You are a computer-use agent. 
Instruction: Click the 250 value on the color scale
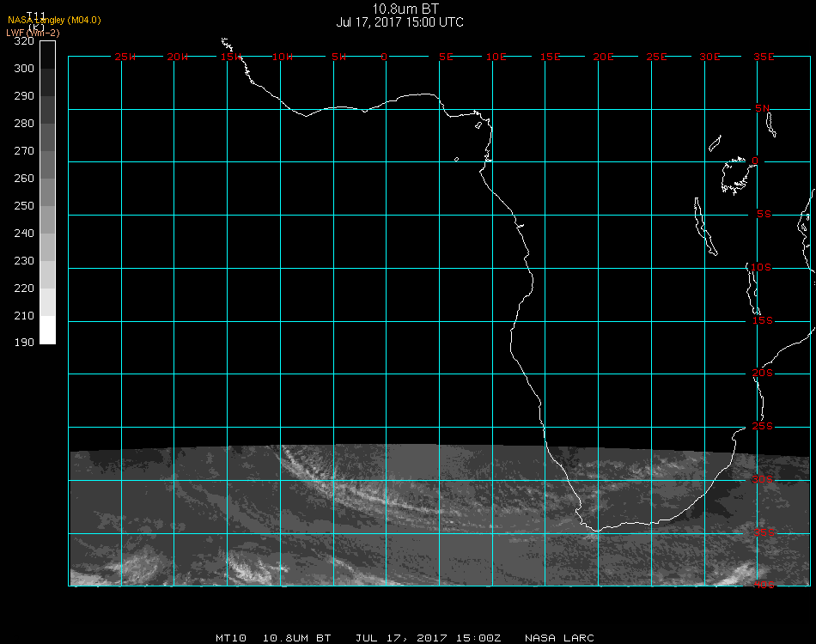(24, 205)
